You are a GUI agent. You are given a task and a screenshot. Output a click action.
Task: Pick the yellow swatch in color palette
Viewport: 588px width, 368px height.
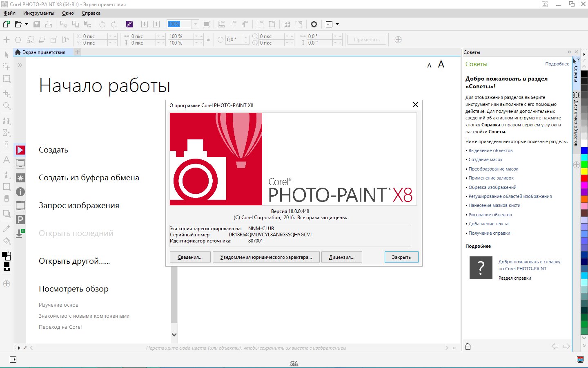(584, 171)
